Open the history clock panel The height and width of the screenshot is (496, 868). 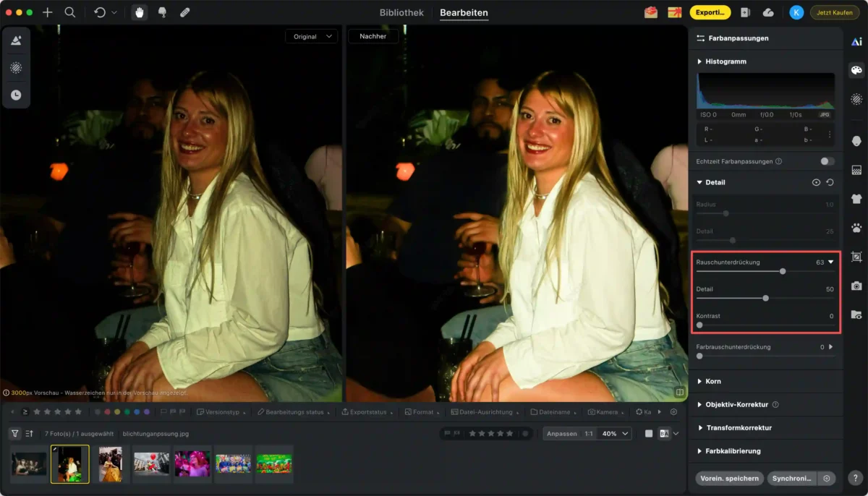tap(15, 95)
